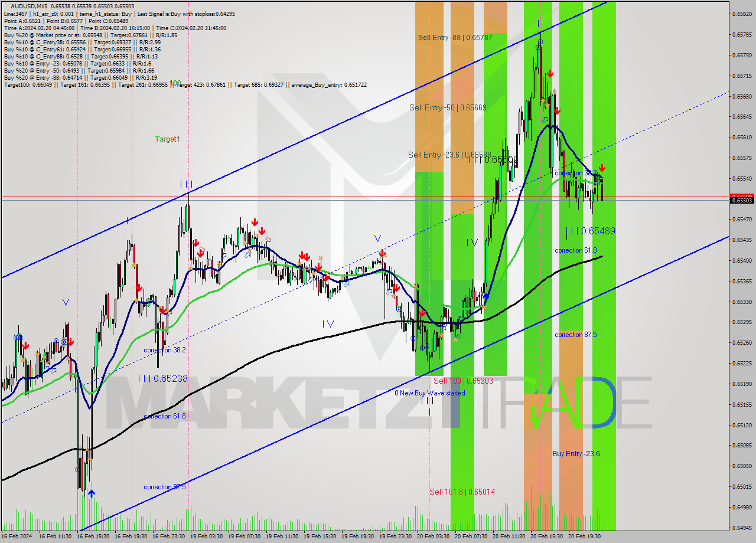Click the 0 New Buy Wave started text
This screenshot has width=756, height=543.
pyautogui.click(x=431, y=393)
